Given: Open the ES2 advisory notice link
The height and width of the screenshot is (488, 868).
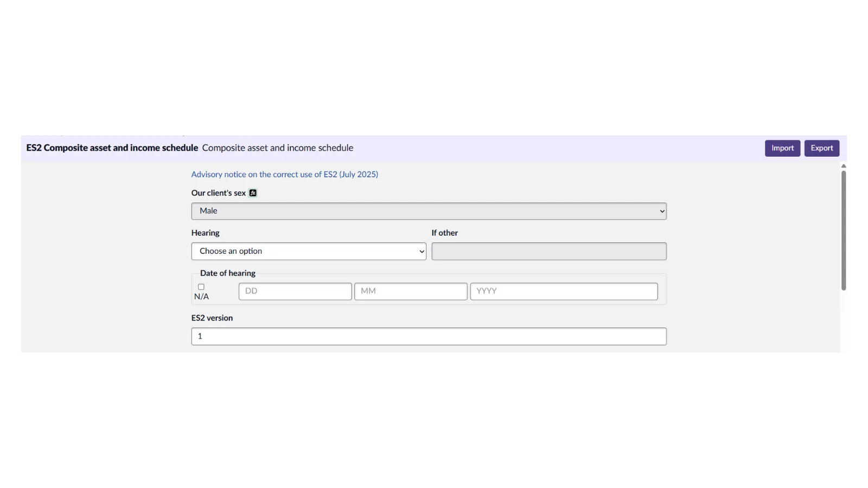Looking at the screenshot, I should pyautogui.click(x=284, y=175).
